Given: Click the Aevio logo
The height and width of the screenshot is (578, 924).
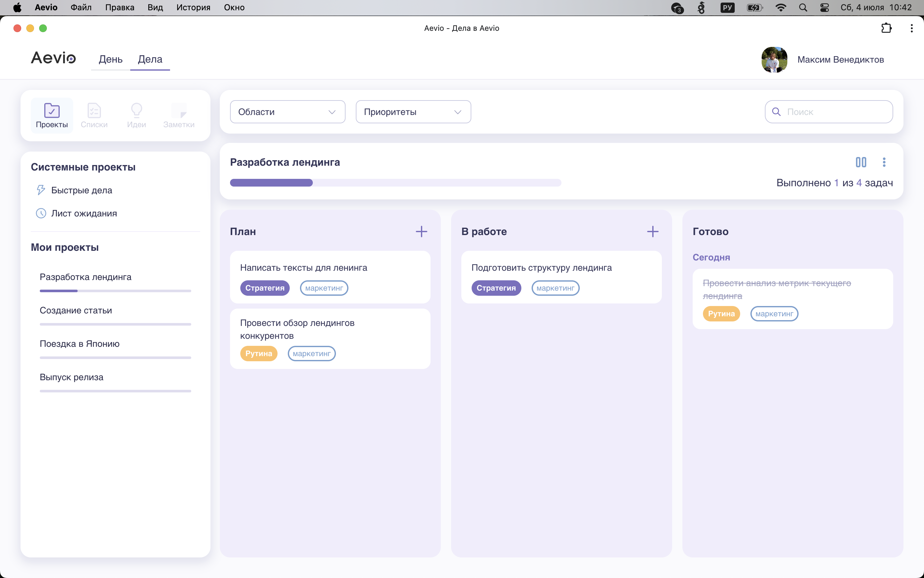Looking at the screenshot, I should click(54, 58).
